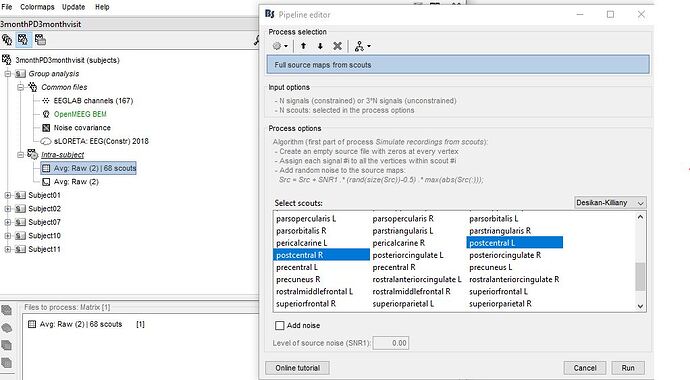The width and height of the screenshot is (690, 380).
Task: Open the File menu
Action: pyautogui.click(x=7, y=7)
